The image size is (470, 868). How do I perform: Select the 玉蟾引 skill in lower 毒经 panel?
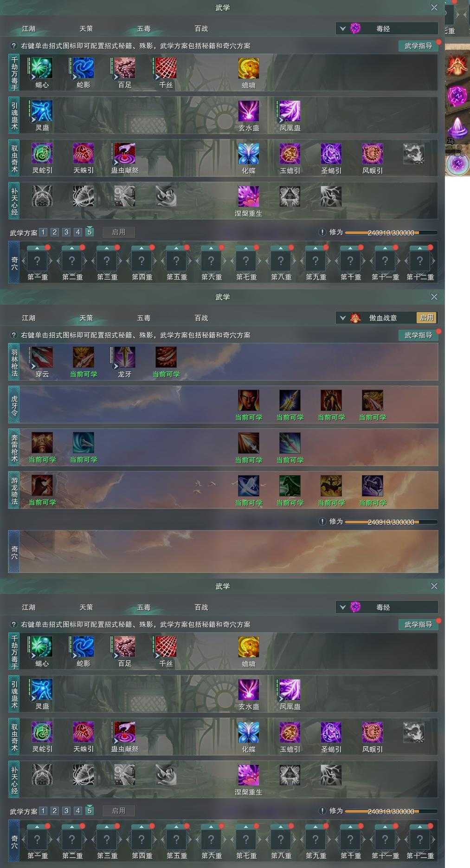point(290,732)
